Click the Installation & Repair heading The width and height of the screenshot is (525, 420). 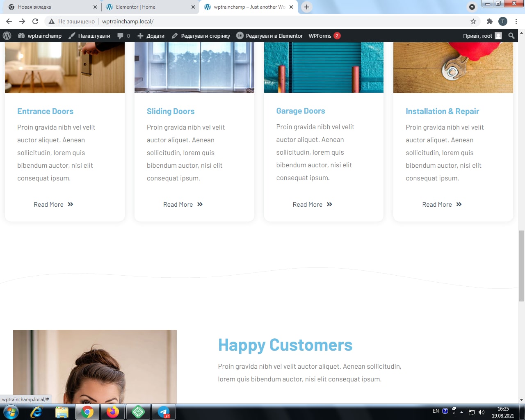tap(442, 111)
